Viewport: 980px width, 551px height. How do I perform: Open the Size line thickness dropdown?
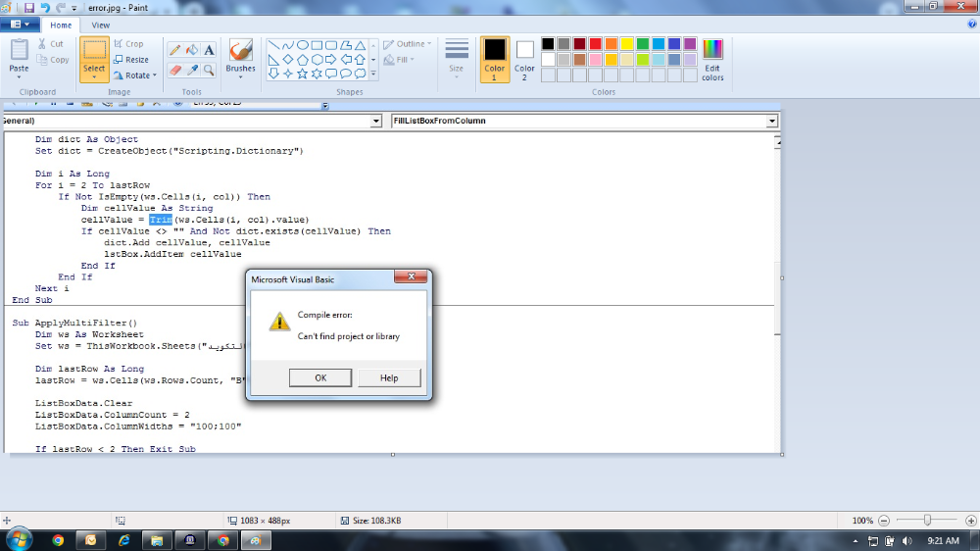[456, 57]
